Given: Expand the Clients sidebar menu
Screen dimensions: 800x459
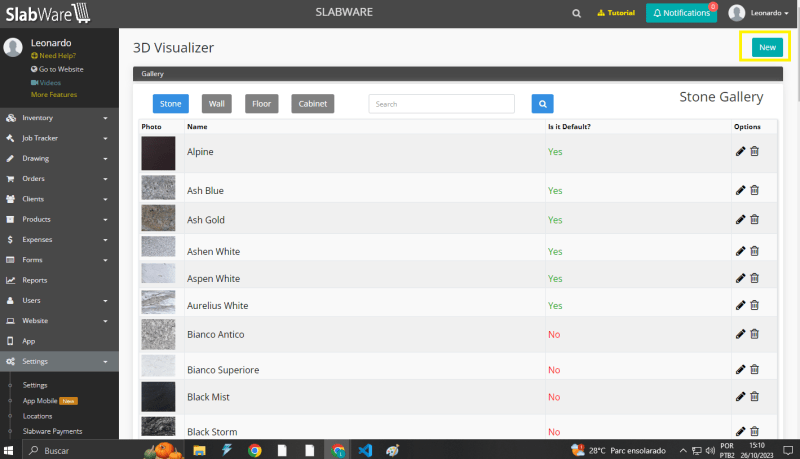Looking at the screenshot, I should [59, 199].
